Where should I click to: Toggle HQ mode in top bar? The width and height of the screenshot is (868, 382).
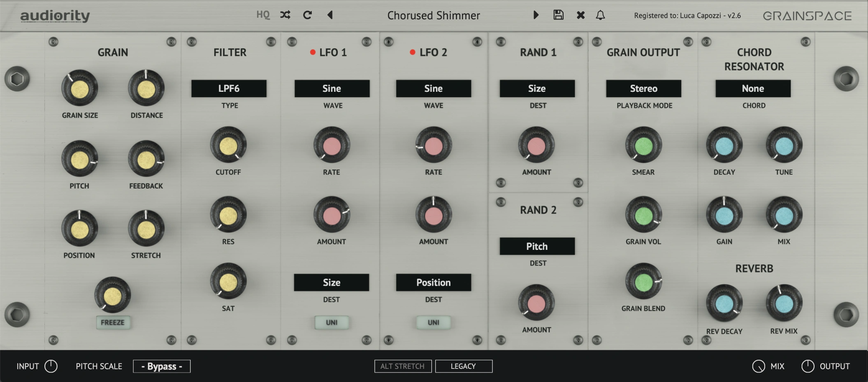[x=263, y=15]
